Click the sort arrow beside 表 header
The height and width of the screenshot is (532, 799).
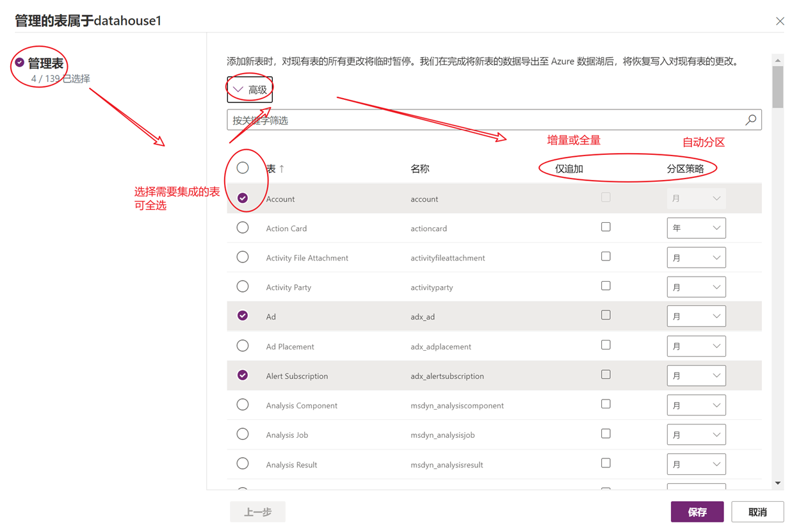(x=282, y=169)
